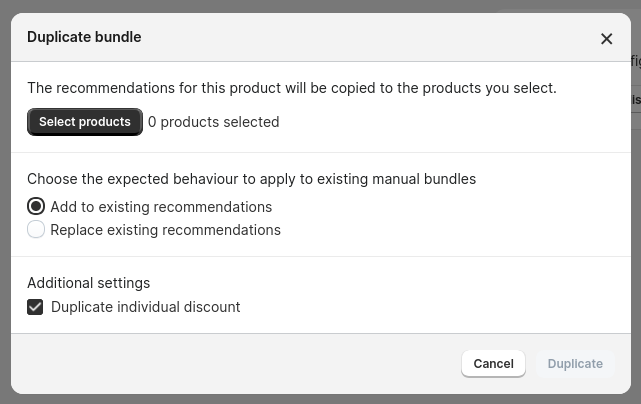Click the empty dialog footer left of Cancel
Image resolution: width=641 pixels, height=404 pixels.
pos(233,364)
